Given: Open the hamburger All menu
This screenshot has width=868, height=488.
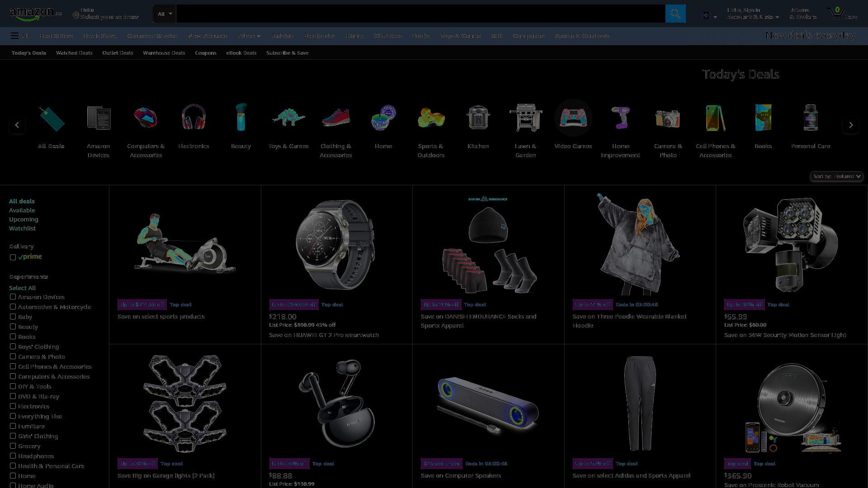Looking at the screenshot, I should (20, 36).
